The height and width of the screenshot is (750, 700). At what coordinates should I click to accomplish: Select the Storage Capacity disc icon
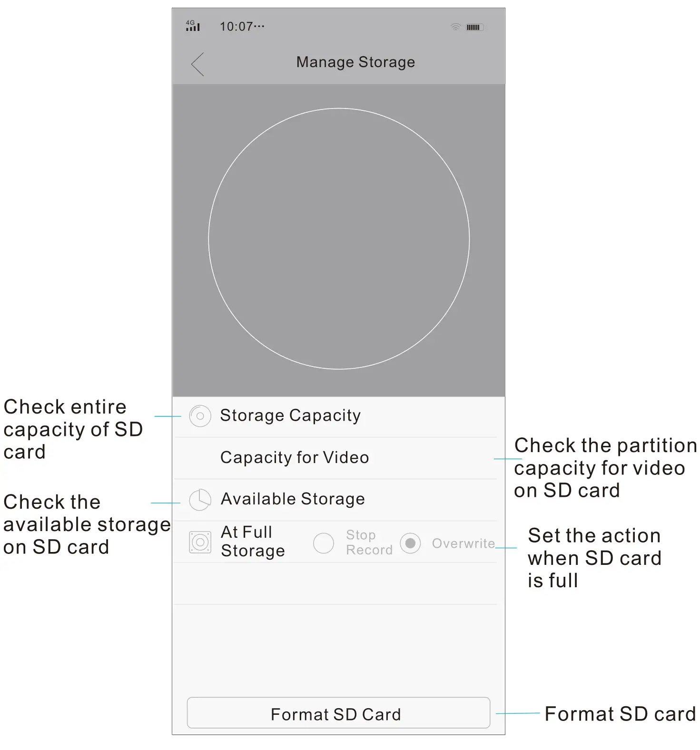[200, 415]
